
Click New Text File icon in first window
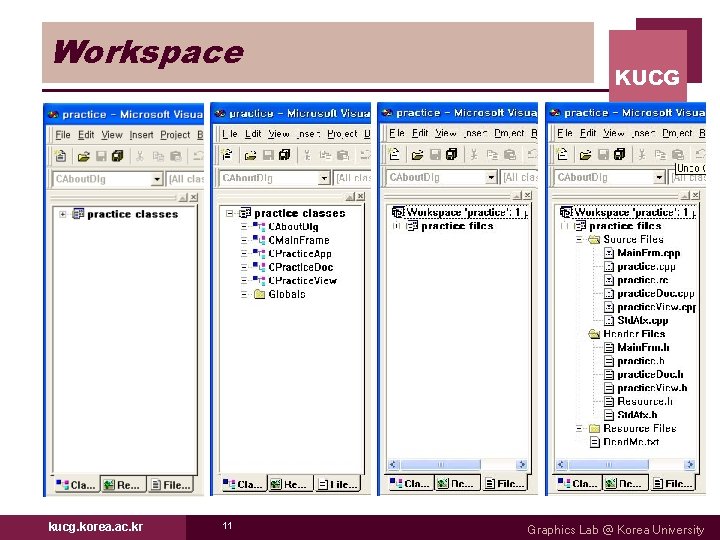pos(61,156)
